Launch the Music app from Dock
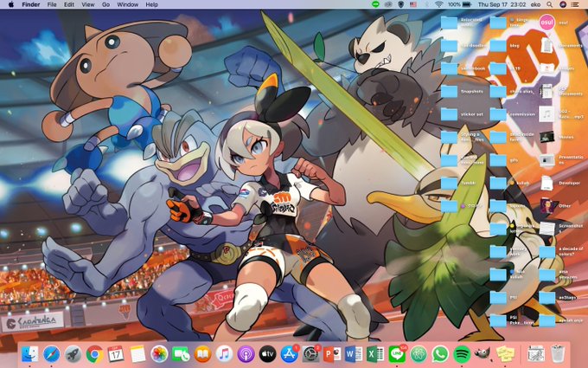 [x=224, y=354]
